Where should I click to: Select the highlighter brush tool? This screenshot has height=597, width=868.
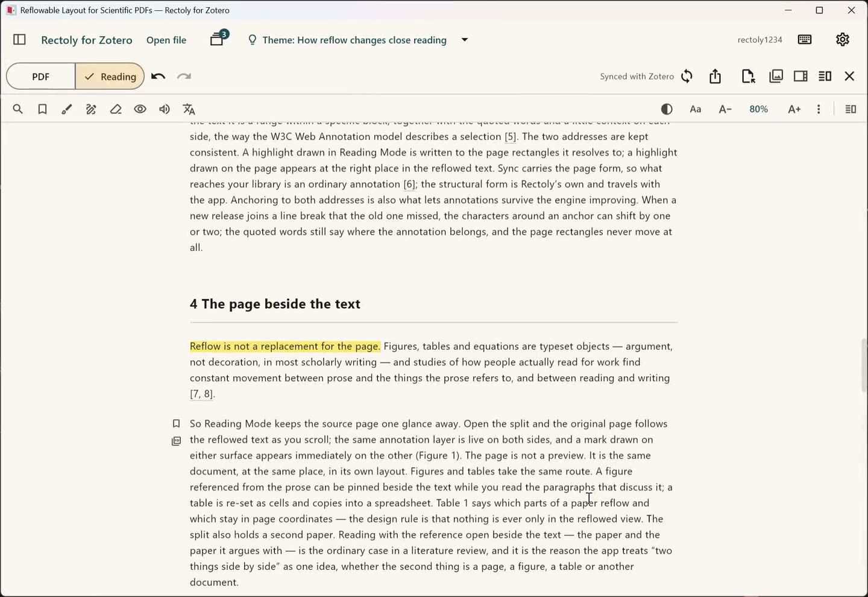(67, 109)
